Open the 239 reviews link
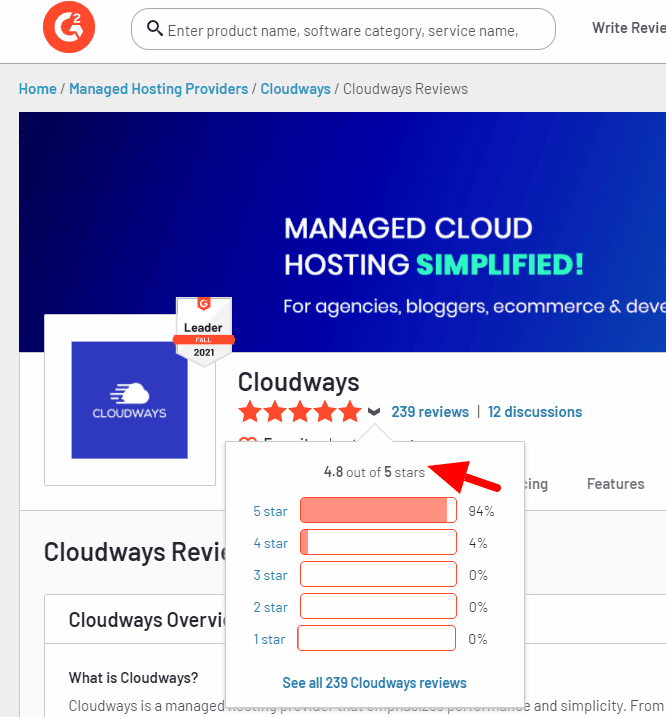The width and height of the screenshot is (666, 717). [430, 412]
